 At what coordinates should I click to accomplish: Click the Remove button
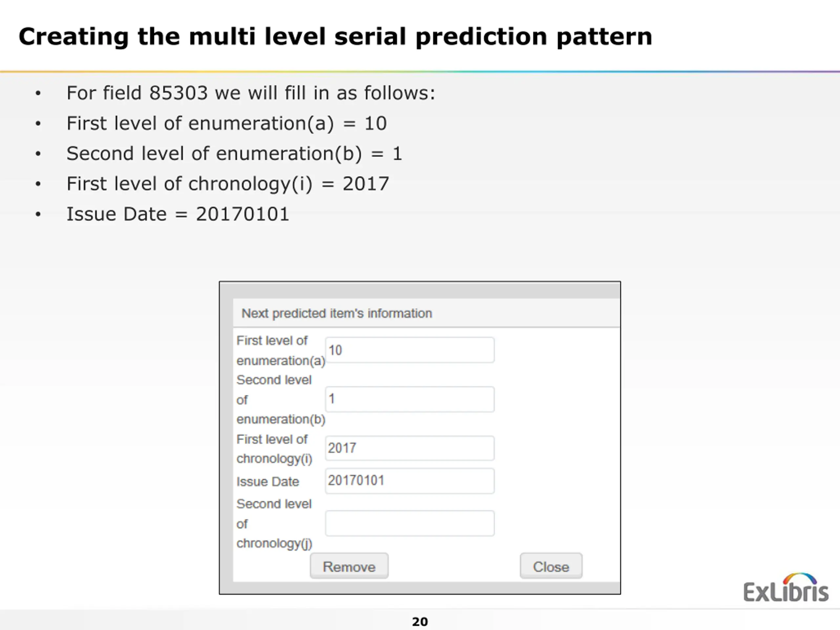coord(349,566)
